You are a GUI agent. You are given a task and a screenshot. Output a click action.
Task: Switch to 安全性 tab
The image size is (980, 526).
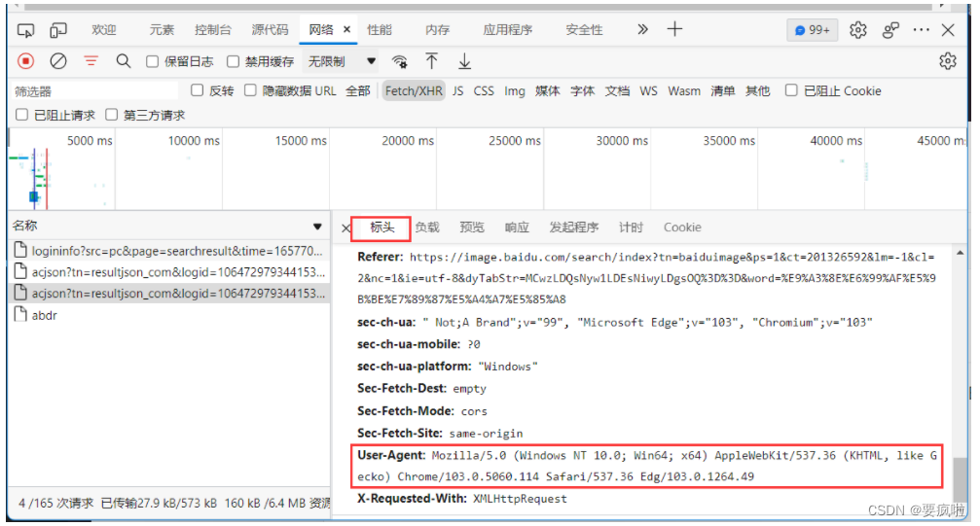pyautogui.click(x=584, y=30)
